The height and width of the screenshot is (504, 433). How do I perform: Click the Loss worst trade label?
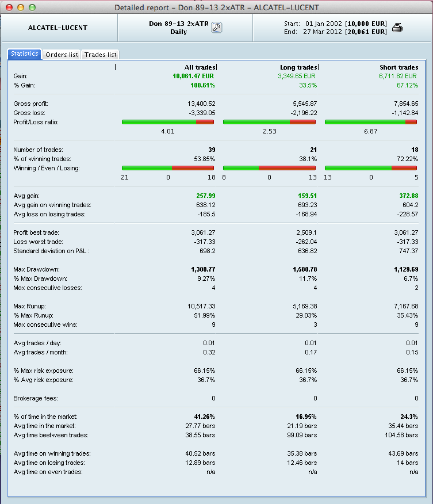[x=38, y=242]
